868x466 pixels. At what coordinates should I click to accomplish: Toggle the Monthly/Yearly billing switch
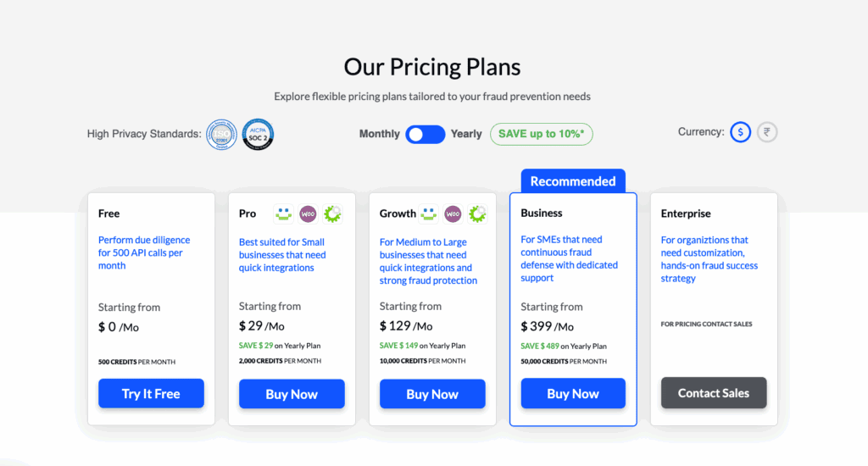[x=426, y=135]
